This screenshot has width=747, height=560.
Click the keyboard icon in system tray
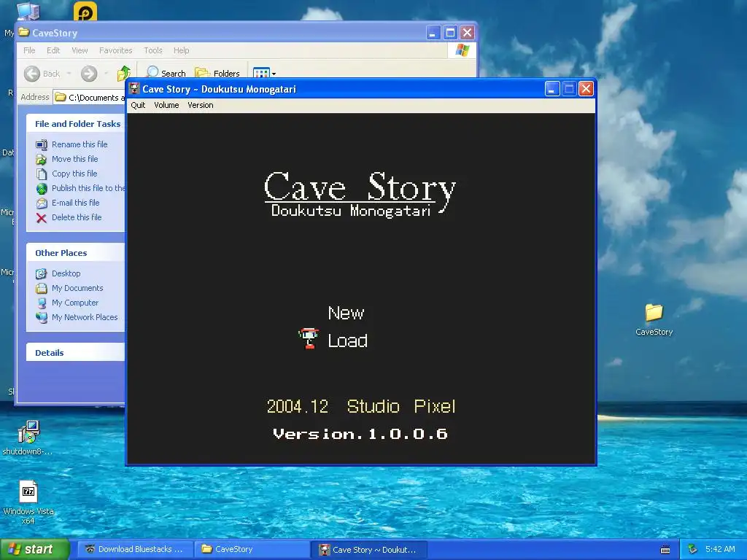(x=665, y=550)
